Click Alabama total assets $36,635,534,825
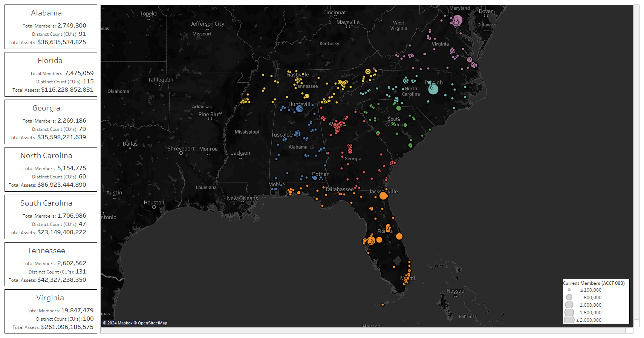 click(62, 42)
